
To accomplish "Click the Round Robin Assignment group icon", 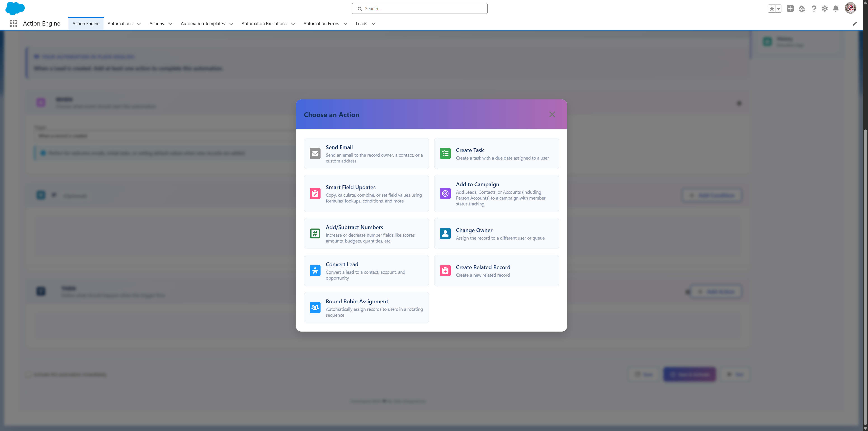I will click(x=315, y=307).
